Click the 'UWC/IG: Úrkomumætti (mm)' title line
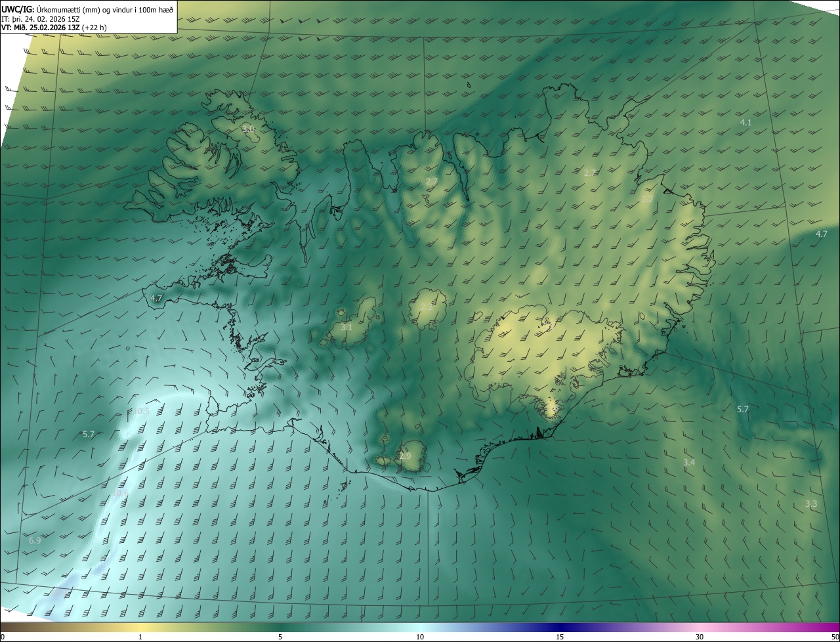Screen dimensions: 840x642 87,9
